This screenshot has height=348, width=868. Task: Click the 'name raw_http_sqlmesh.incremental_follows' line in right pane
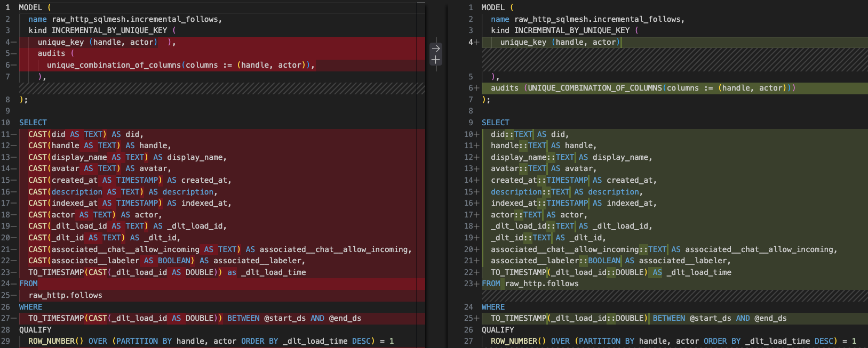[588, 19]
